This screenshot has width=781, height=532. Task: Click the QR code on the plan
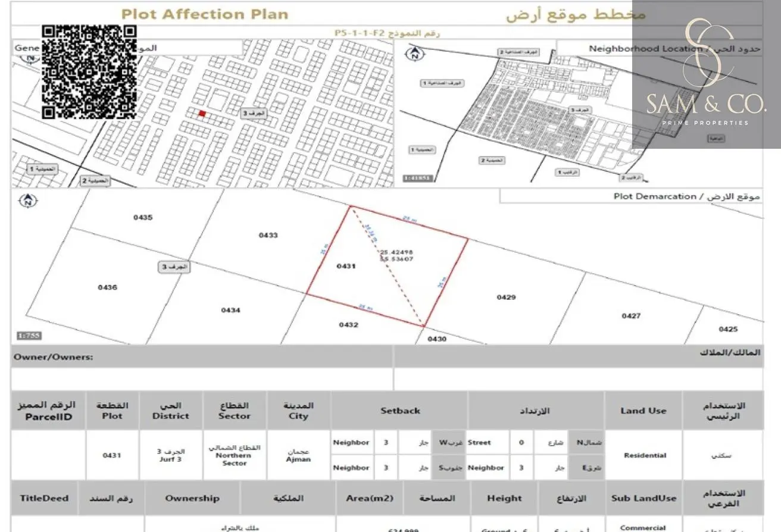[x=89, y=72]
